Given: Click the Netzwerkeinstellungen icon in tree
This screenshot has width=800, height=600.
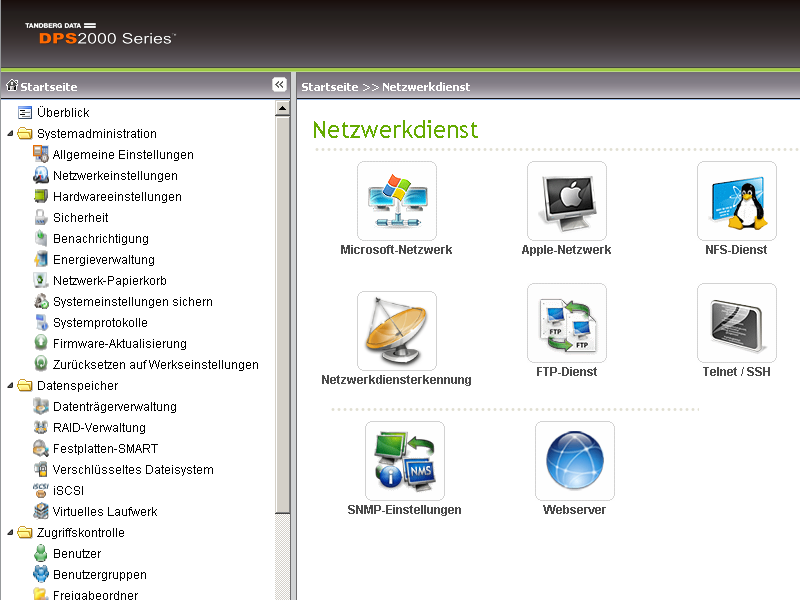Looking at the screenshot, I should tap(41, 175).
